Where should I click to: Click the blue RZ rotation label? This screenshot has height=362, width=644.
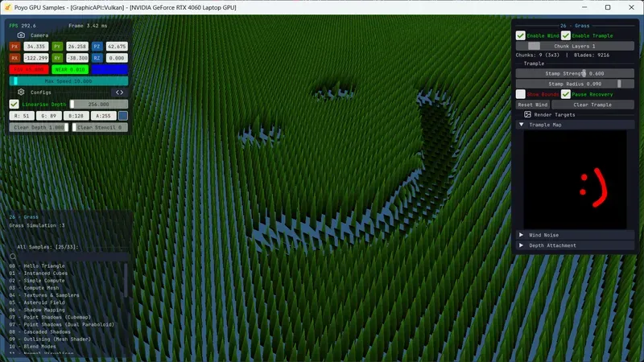coord(97,58)
